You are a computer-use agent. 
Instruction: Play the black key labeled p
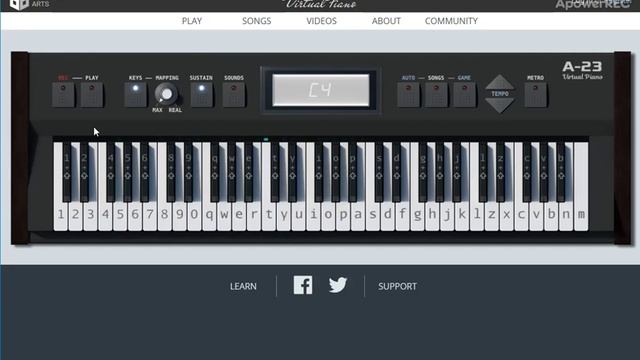point(353,171)
